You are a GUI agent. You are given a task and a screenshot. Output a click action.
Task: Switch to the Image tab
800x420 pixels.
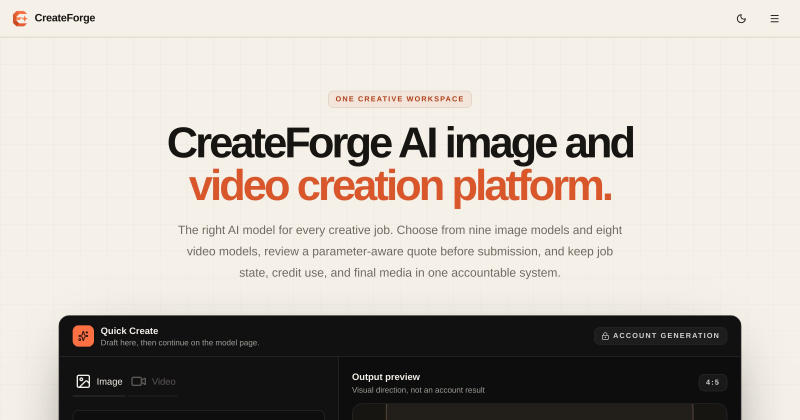click(99, 382)
